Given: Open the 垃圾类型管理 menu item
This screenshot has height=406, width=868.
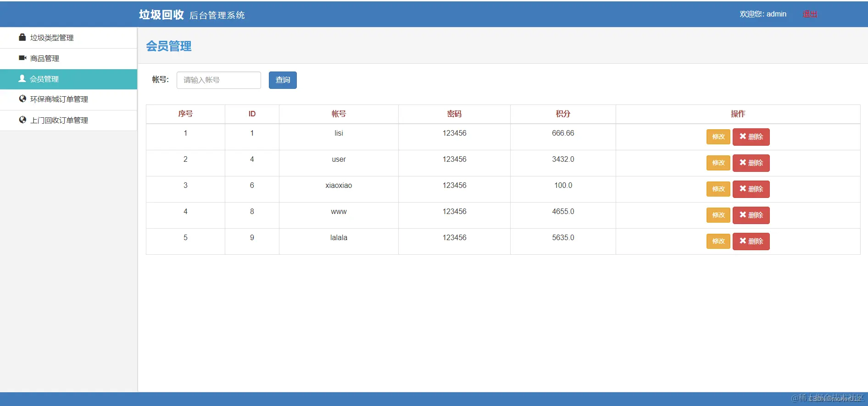Looking at the screenshot, I should (x=68, y=38).
